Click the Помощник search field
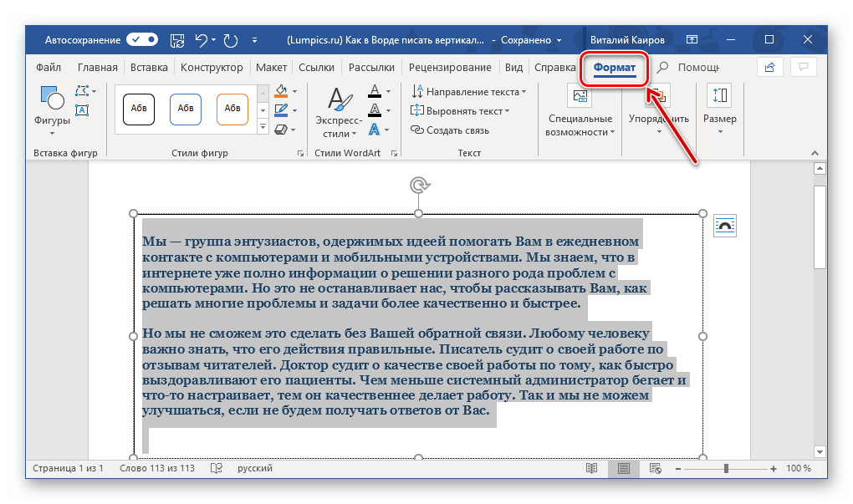Image resolution: width=853 pixels, height=504 pixels. (689, 68)
